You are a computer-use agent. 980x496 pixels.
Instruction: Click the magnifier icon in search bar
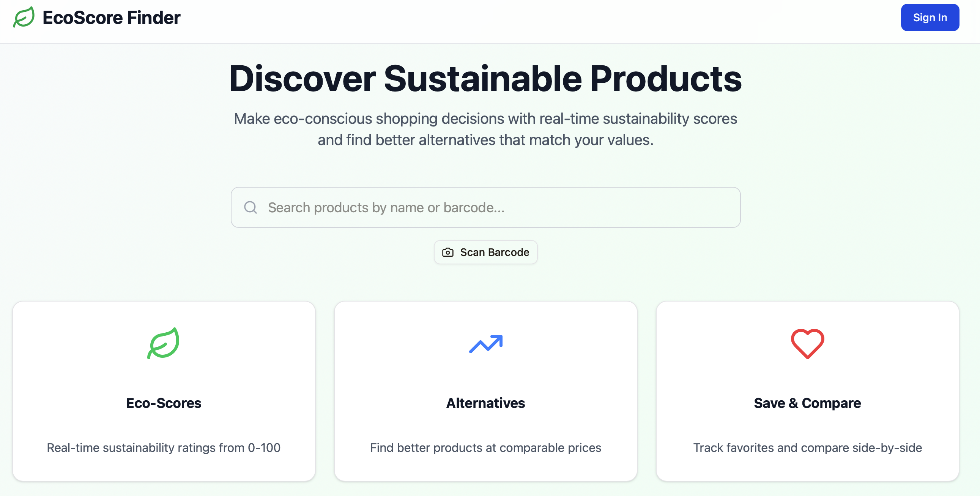[251, 207]
